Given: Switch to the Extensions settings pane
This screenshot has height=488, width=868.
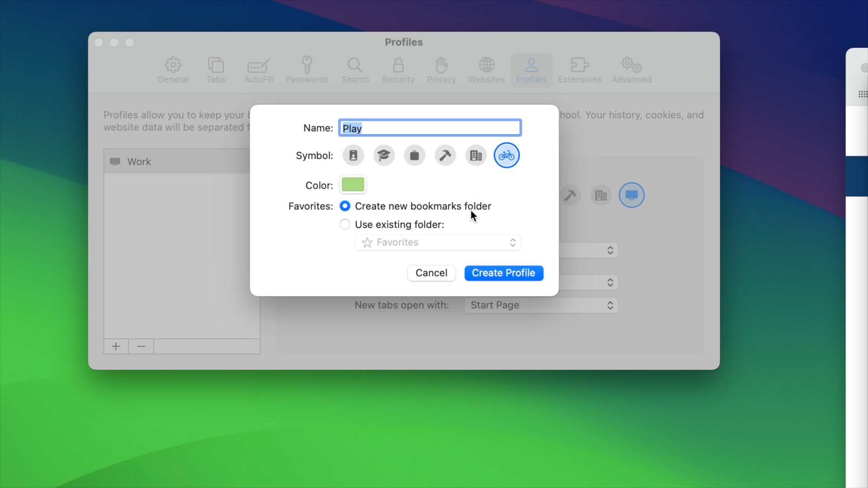Looking at the screenshot, I should pos(580,70).
